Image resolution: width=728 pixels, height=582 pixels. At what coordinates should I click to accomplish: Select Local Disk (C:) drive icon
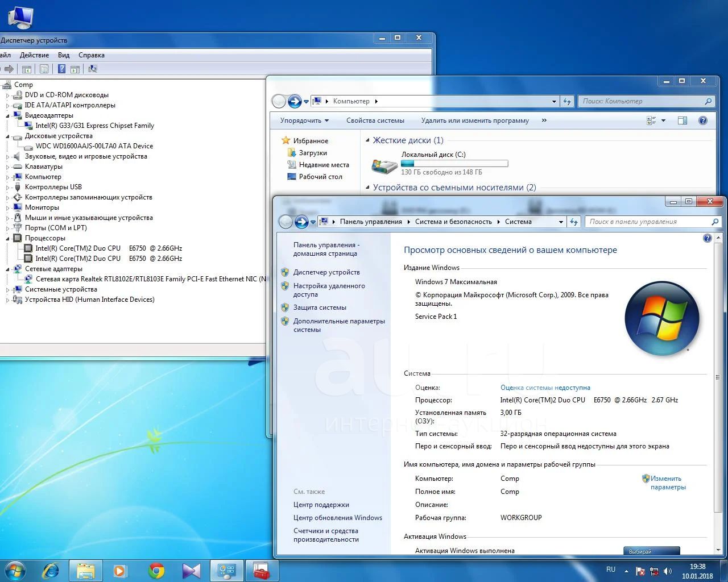click(384, 165)
